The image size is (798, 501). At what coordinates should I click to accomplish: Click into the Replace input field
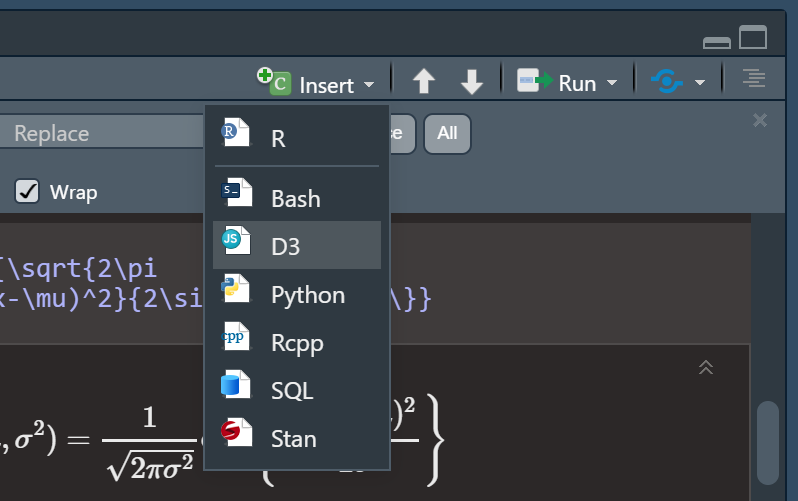pos(102,133)
